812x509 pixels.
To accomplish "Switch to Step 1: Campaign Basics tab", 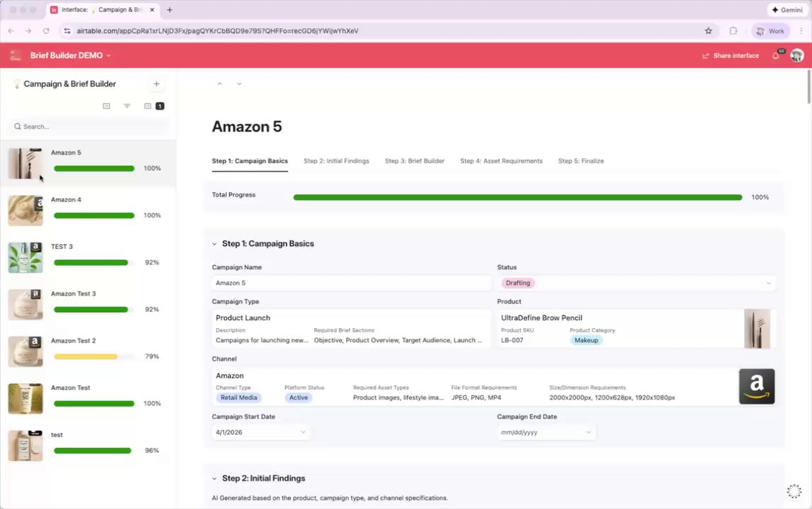I will (250, 161).
